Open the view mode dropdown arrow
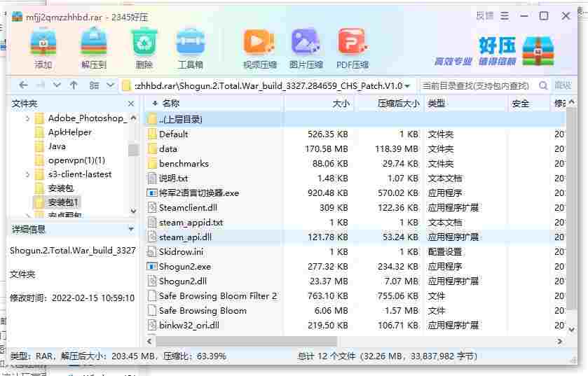588x376 pixels. 110,85
